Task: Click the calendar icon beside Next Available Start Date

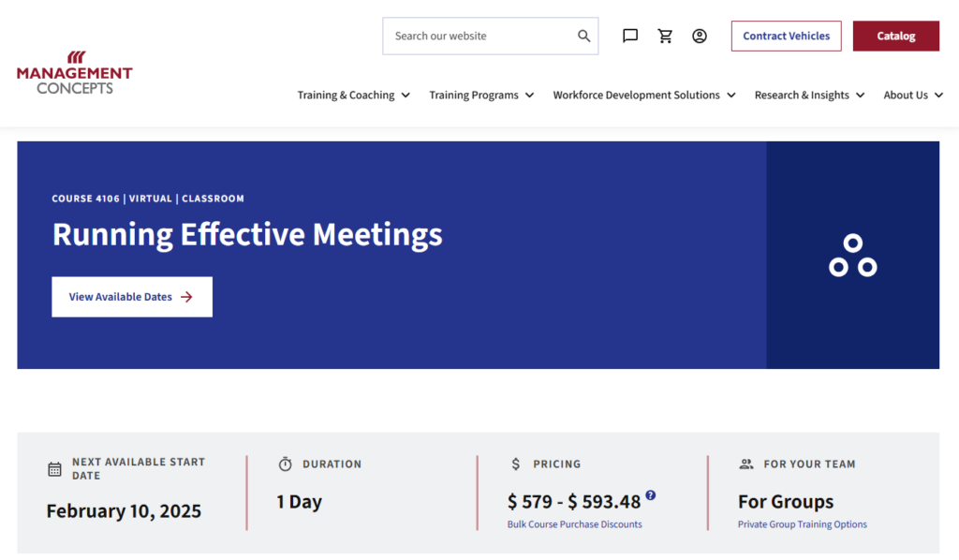Action: pyautogui.click(x=54, y=469)
